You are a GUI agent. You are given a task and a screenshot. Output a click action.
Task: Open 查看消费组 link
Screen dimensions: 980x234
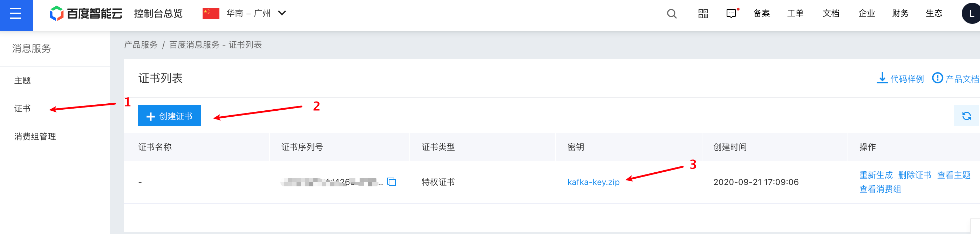[x=880, y=189]
